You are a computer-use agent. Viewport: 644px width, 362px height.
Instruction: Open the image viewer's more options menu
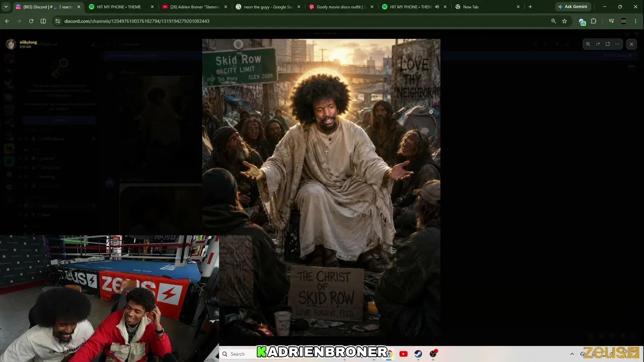pos(617,44)
